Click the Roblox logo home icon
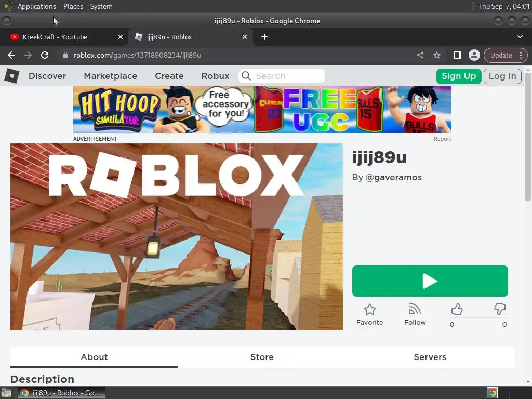 coord(11,76)
